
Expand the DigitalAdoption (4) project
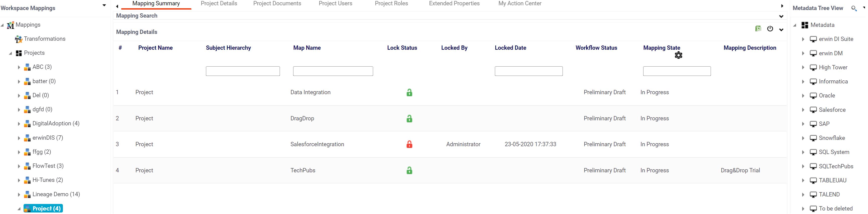pyautogui.click(x=19, y=124)
